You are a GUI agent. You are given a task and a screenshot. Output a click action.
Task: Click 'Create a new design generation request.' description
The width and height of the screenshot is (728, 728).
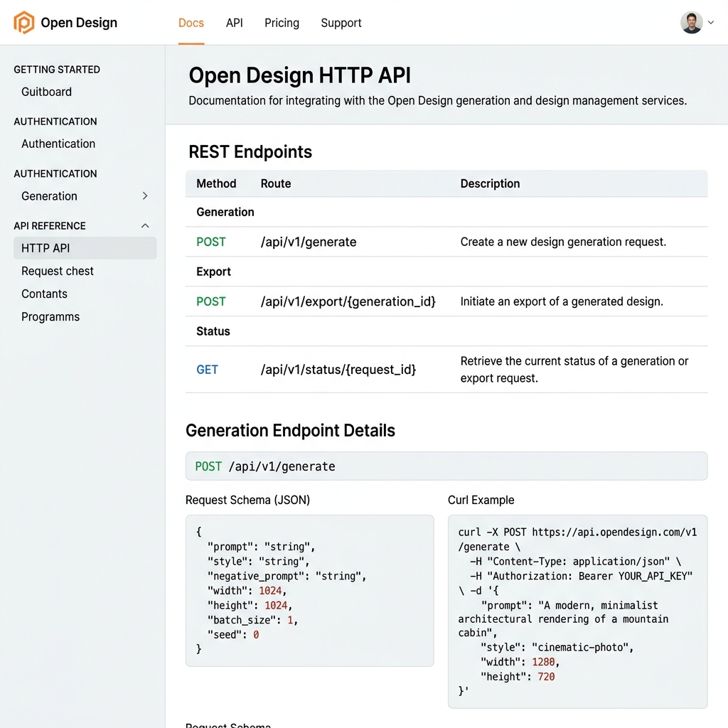click(x=563, y=242)
